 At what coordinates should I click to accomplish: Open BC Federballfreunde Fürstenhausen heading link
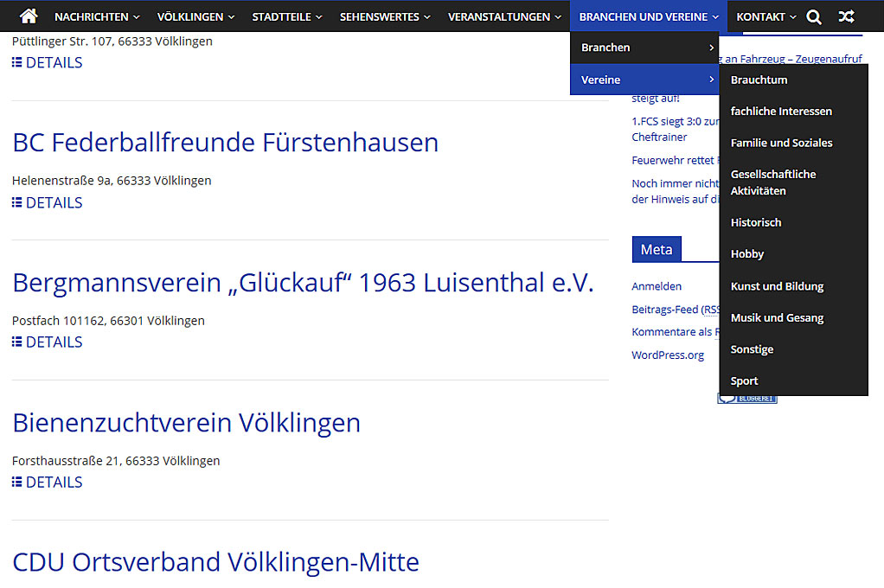pyautogui.click(x=225, y=143)
